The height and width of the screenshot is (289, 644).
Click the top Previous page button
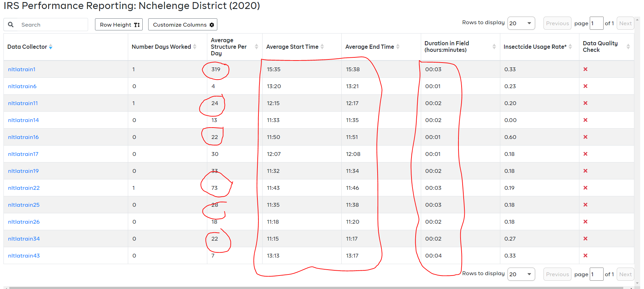point(557,23)
